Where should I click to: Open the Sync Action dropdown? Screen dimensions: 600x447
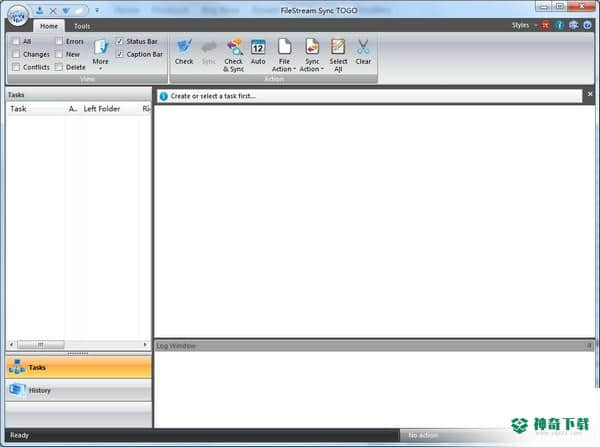tap(311, 55)
